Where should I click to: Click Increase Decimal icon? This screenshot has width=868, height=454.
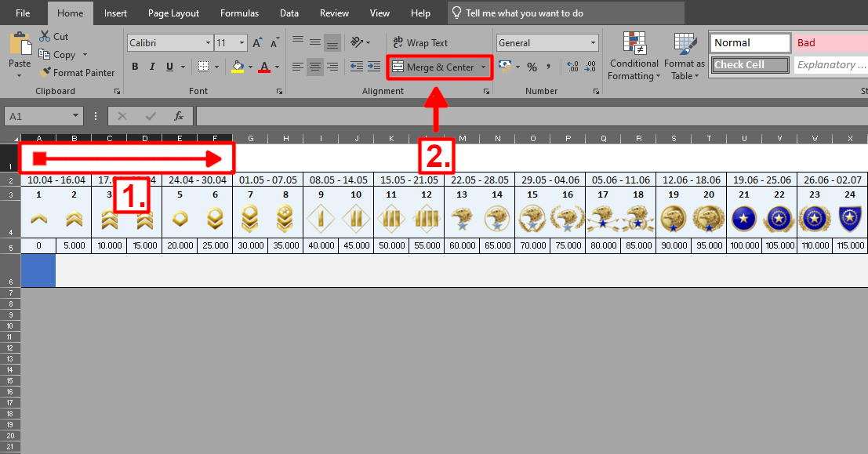point(573,67)
